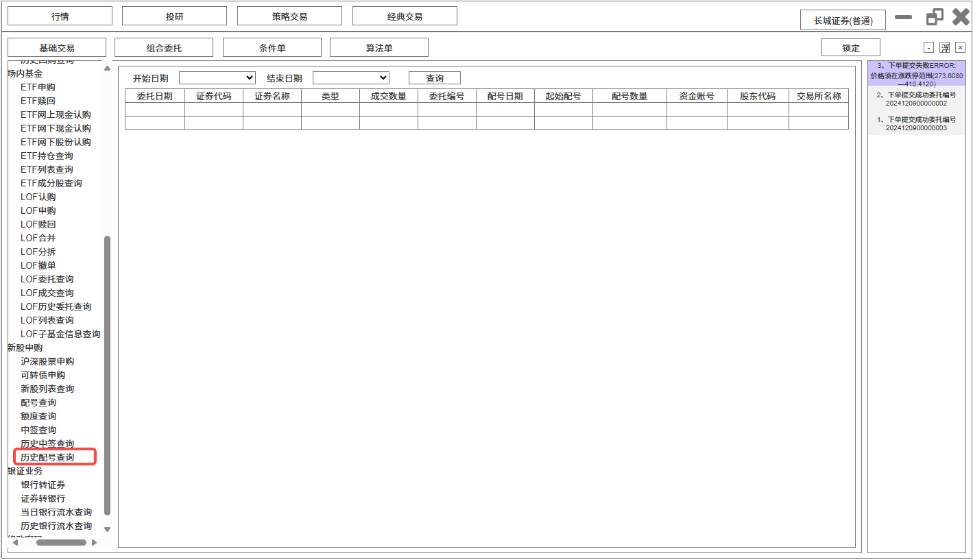The image size is (973, 560).
Task: Open 证券转银行 in the sidebar
Action: click(x=43, y=498)
